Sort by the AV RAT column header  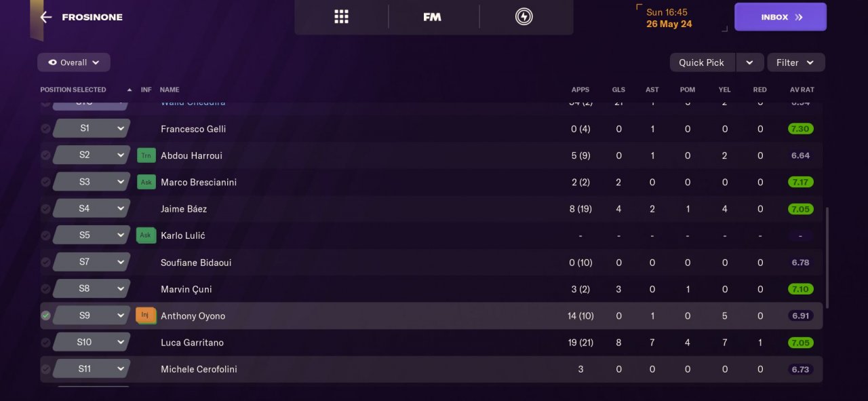point(802,90)
